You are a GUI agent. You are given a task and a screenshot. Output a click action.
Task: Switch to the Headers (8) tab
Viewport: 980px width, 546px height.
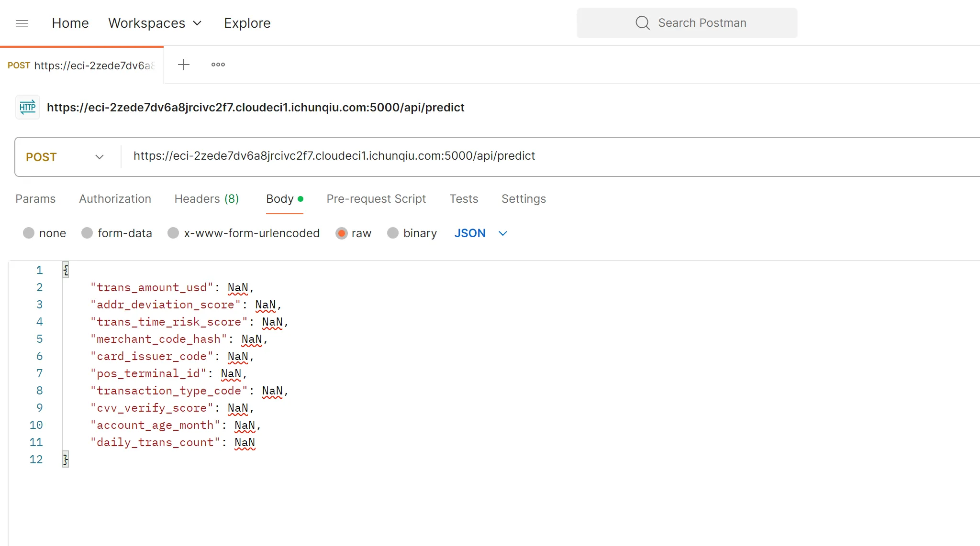(x=206, y=199)
